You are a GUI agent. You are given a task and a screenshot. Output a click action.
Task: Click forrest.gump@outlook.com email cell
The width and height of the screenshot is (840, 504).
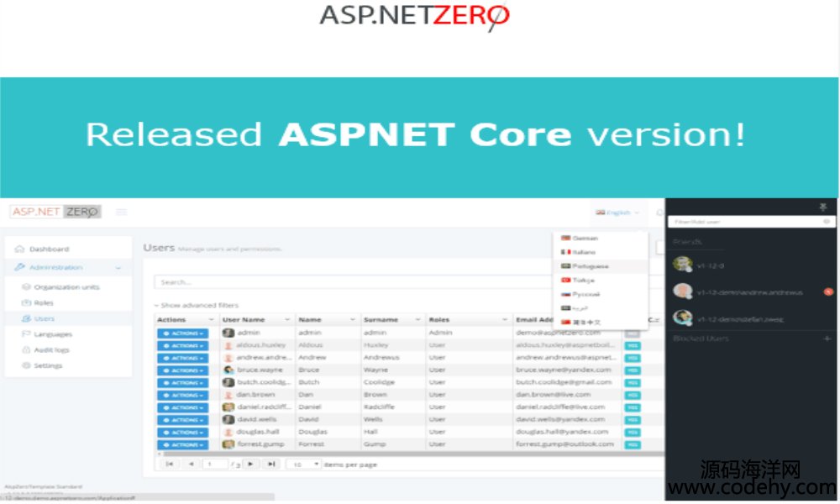click(x=564, y=444)
